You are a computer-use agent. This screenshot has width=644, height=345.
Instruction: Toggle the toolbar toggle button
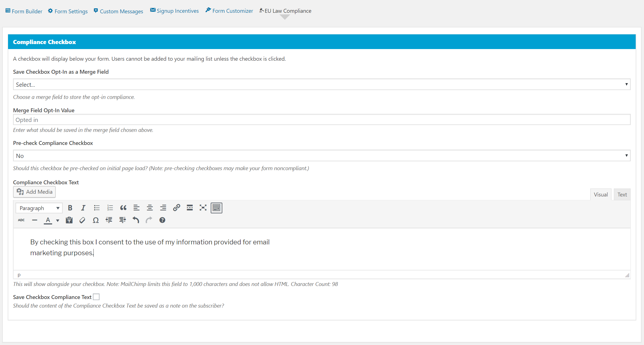pyautogui.click(x=216, y=208)
